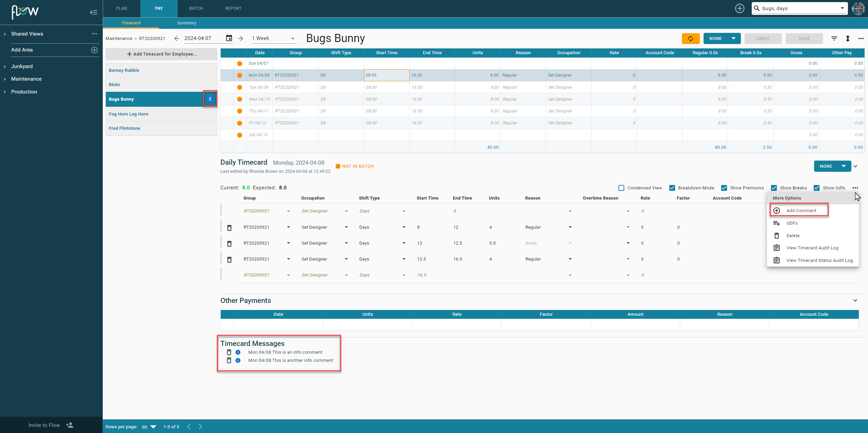Go to previous page of rows
The height and width of the screenshot is (433, 868).
point(189,427)
